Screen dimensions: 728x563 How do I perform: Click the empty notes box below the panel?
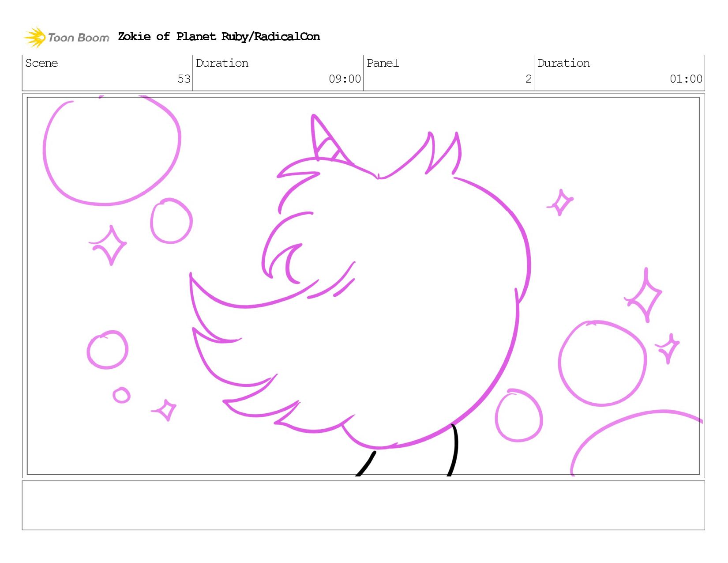coord(364,505)
